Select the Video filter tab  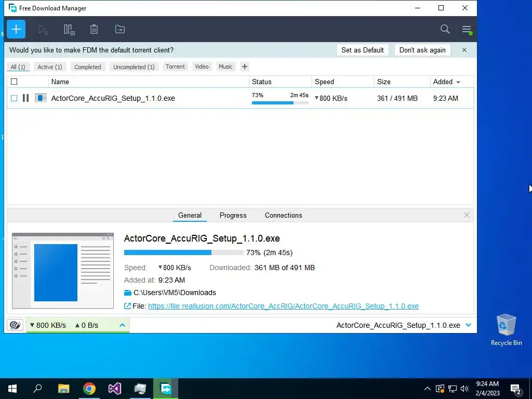click(x=202, y=66)
